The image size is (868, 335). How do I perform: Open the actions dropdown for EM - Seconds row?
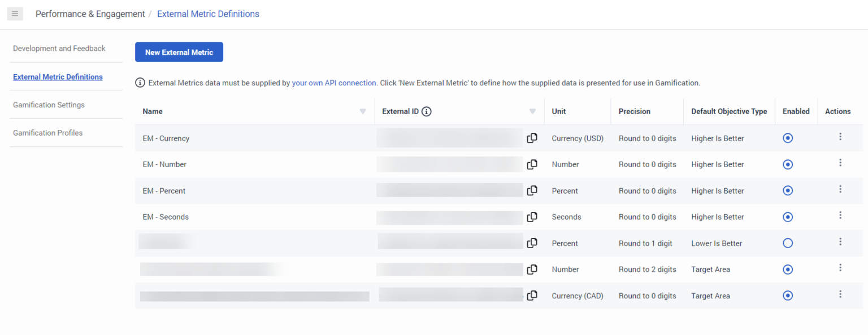point(840,215)
